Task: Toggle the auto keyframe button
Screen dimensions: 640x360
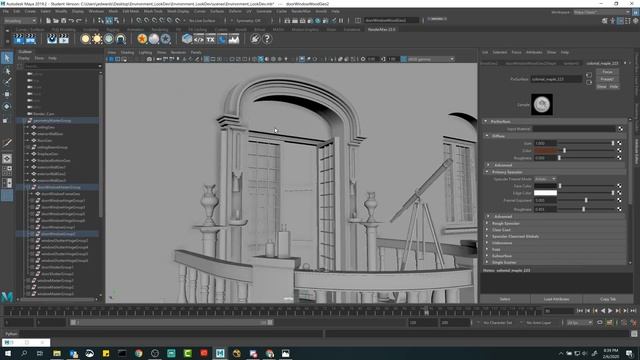Action: 634,323
